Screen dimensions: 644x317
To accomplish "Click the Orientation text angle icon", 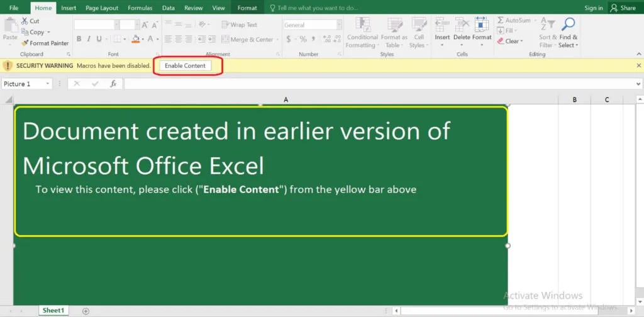I will click(202, 25).
